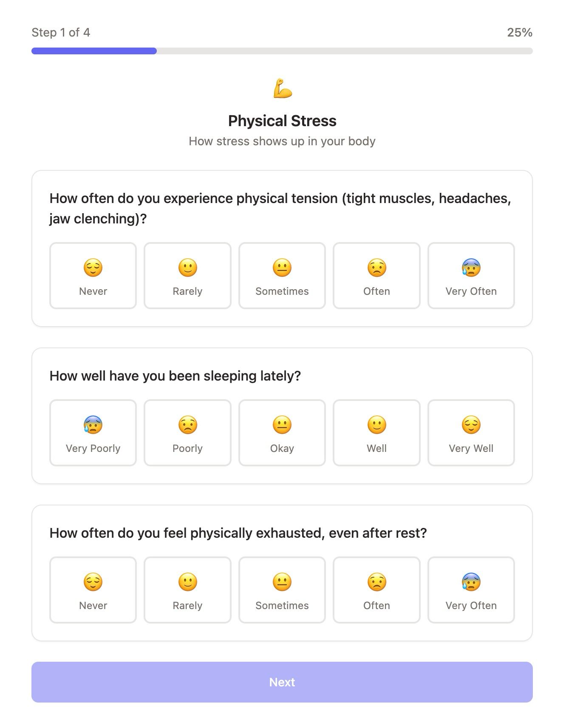Image resolution: width=566 pixels, height=728 pixels.
Task: Click the smiling face for Rarely exhausted
Action: point(187,582)
